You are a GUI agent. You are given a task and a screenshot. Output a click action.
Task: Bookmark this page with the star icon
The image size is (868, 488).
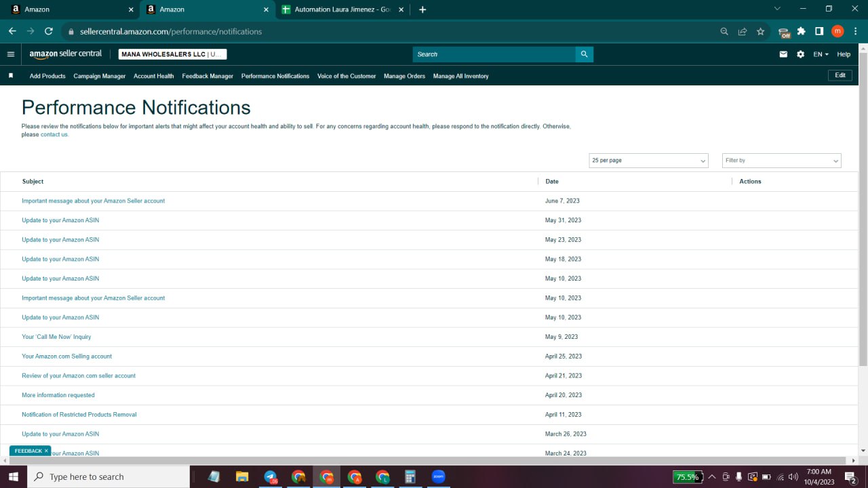[761, 31]
